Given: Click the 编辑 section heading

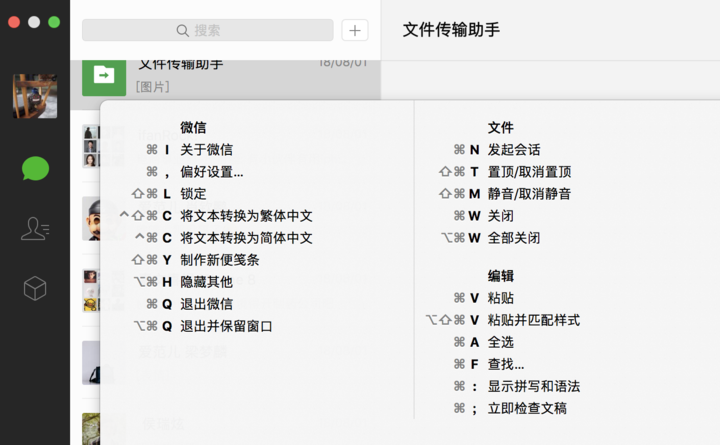Looking at the screenshot, I should 501,276.
